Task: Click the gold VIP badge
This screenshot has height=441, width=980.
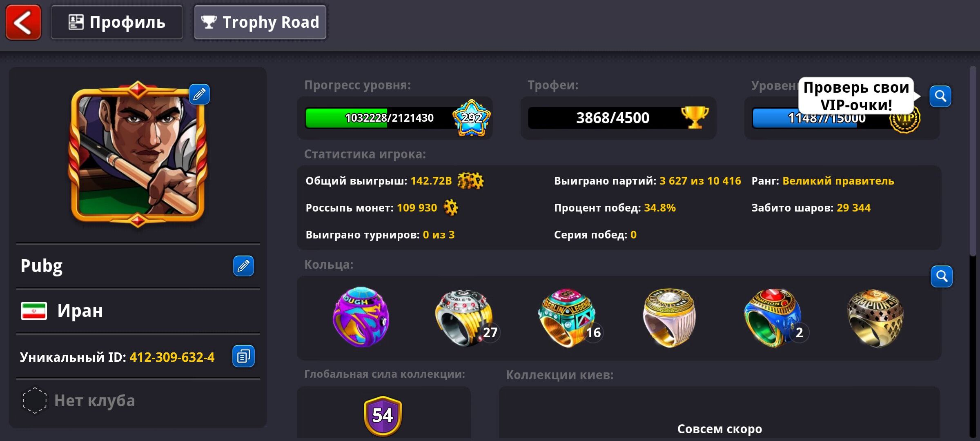Action: coord(905,119)
